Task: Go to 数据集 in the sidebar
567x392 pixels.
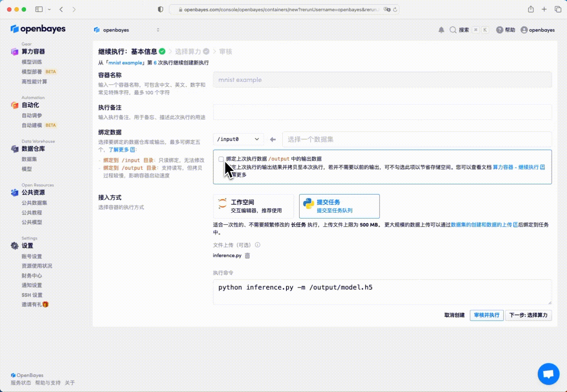Action: [29, 159]
